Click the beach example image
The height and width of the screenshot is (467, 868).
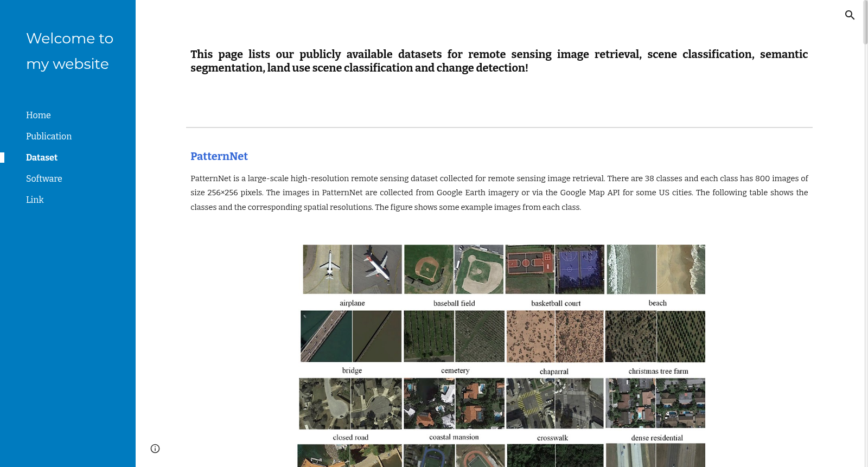coord(656,269)
